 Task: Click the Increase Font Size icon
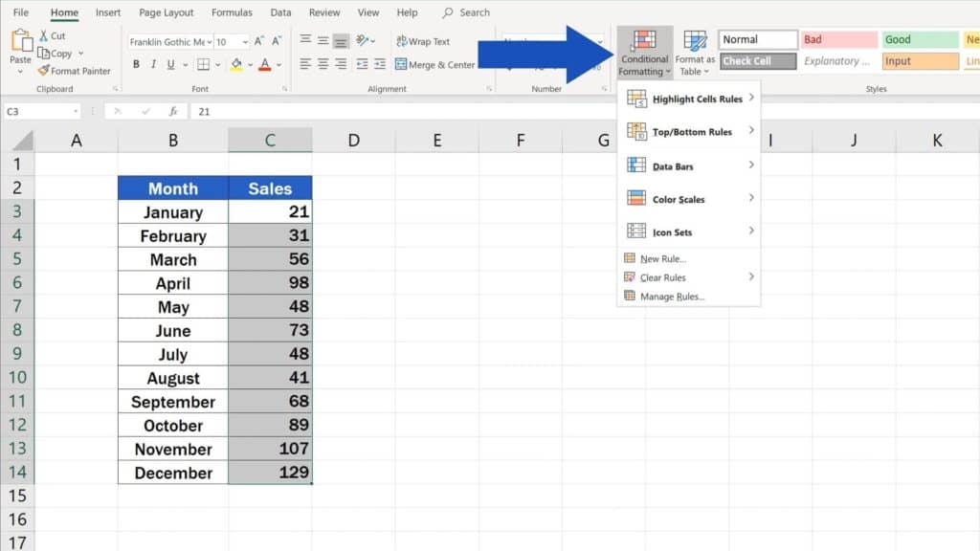(261, 42)
